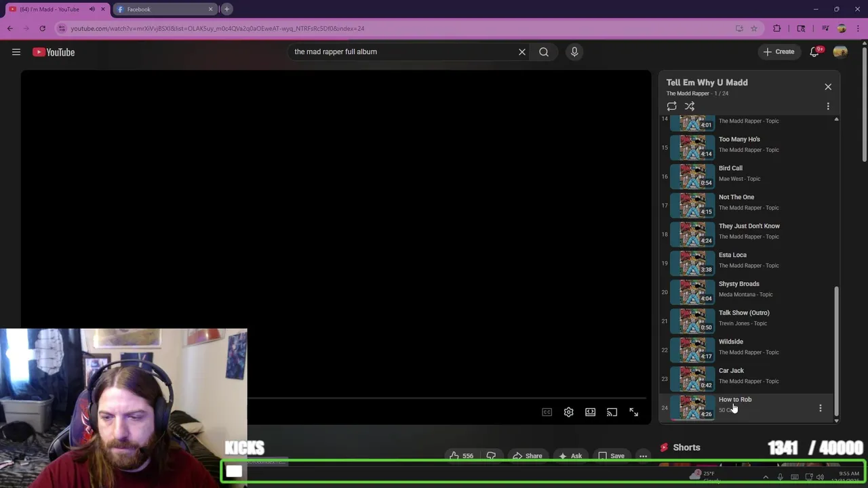Show hidden system tray icons

(766, 477)
